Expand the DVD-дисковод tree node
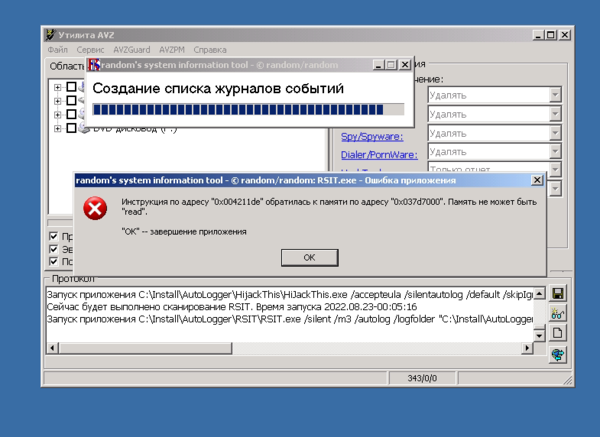 click(57, 128)
